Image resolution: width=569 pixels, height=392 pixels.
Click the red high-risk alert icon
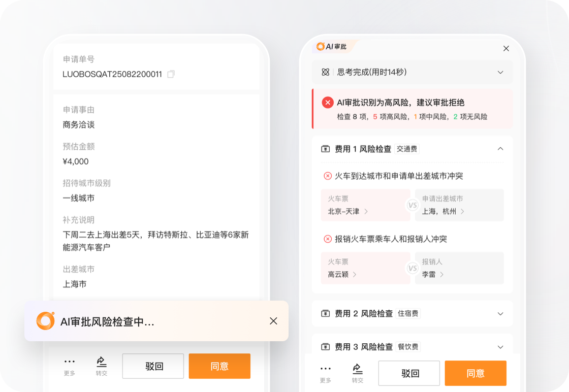(328, 103)
